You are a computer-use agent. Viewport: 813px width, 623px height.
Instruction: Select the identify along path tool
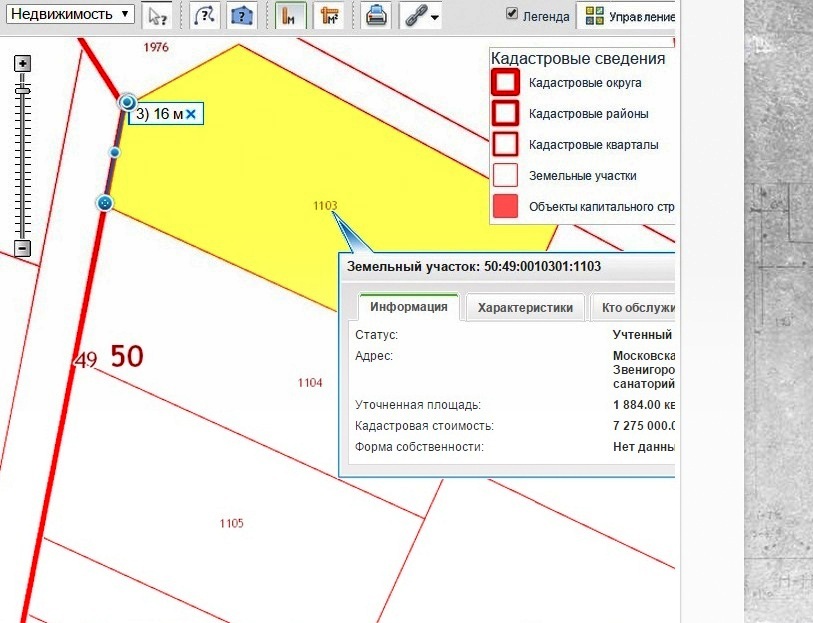204,16
